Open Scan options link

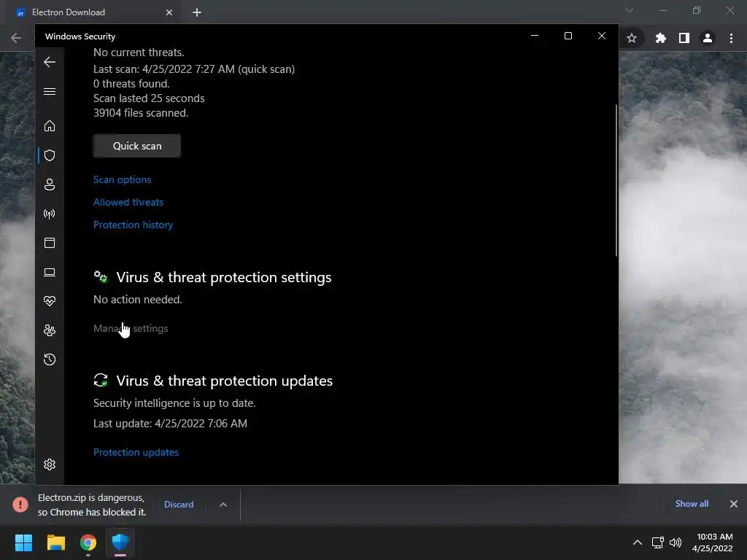pos(122,179)
